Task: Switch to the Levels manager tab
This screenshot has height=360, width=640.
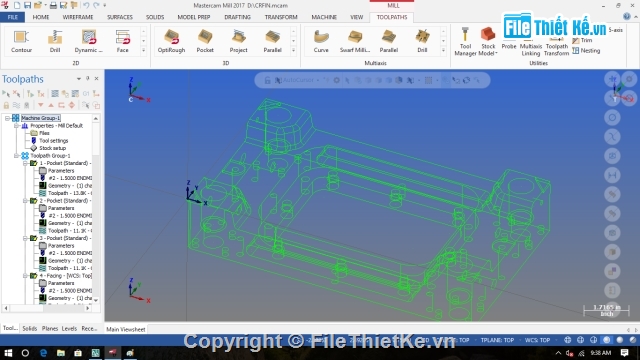Action: pos(69,329)
